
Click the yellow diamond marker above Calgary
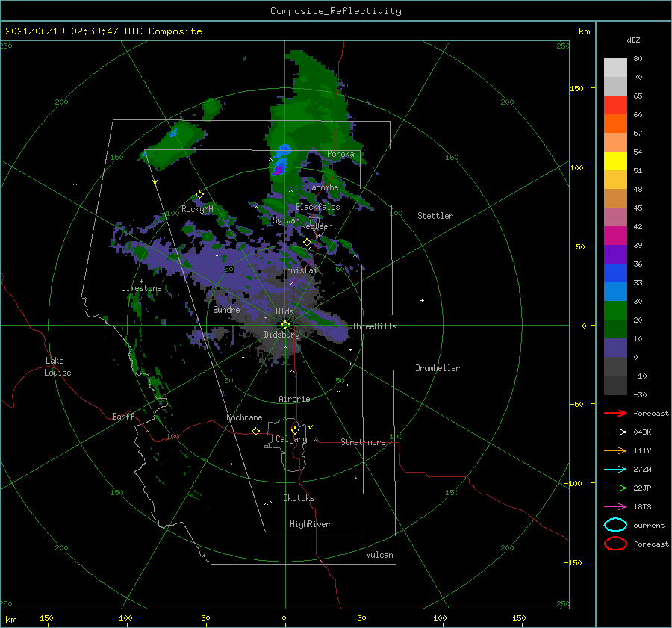point(295,430)
